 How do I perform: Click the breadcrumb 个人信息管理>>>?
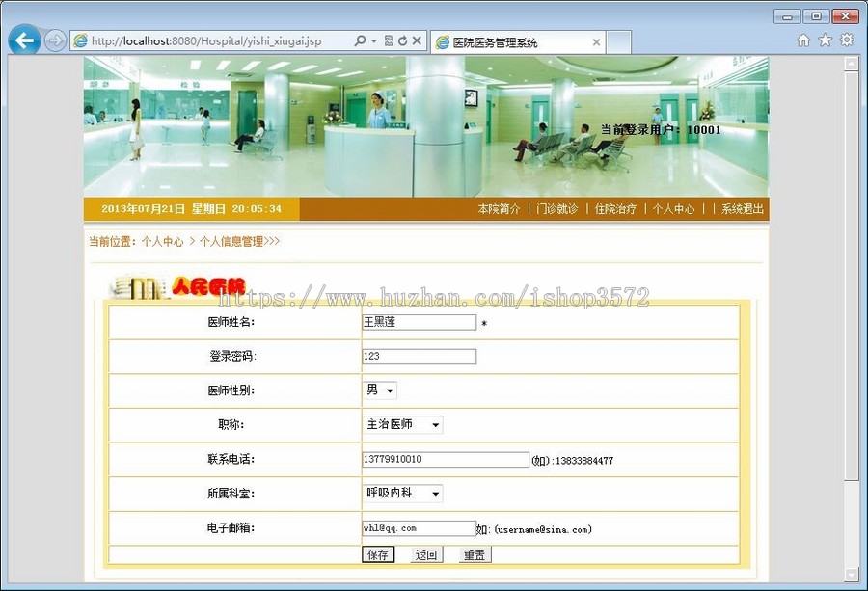(x=239, y=242)
